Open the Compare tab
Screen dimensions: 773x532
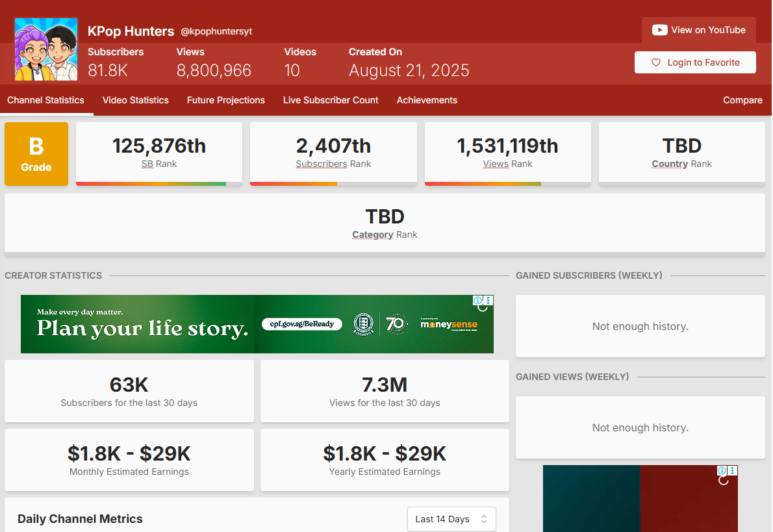[742, 100]
